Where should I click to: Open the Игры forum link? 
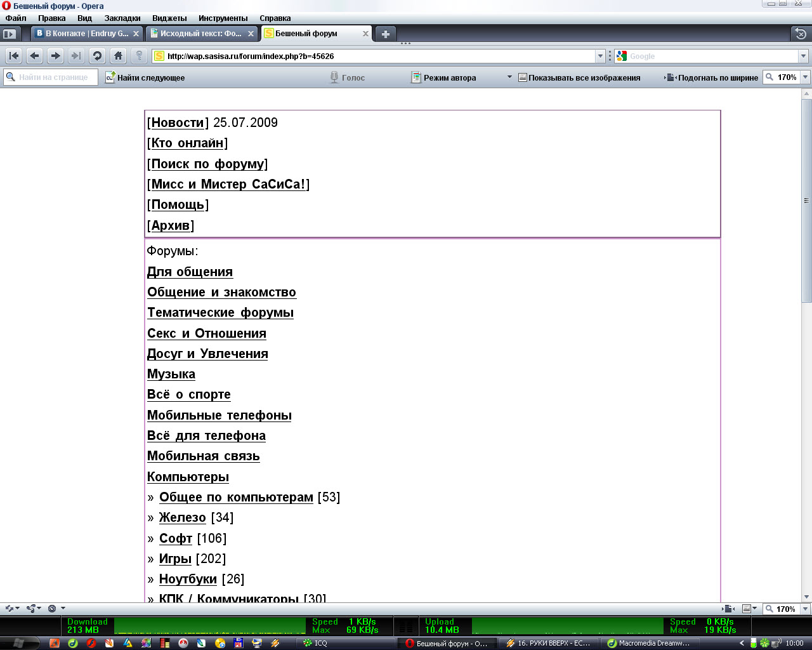coord(175,559)
